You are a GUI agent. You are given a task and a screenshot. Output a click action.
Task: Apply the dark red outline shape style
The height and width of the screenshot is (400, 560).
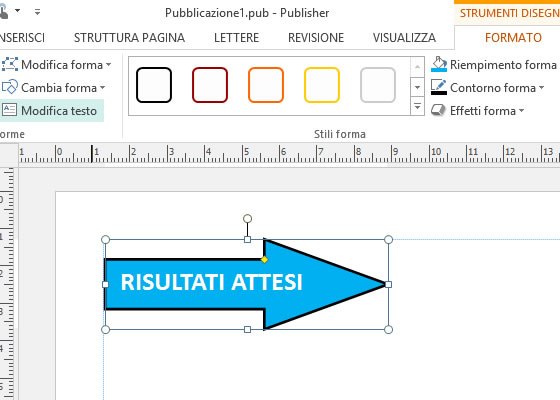[x=210, y=85]
